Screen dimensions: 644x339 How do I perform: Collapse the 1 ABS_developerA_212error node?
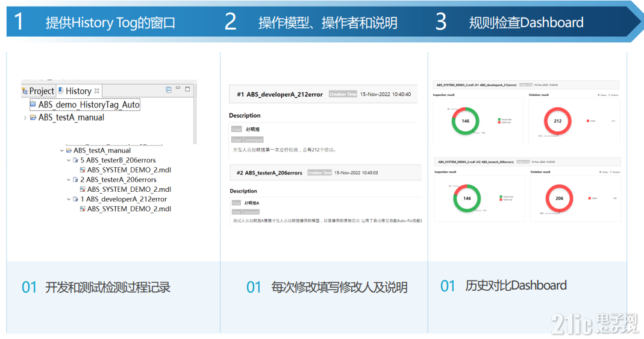point(69,199)
